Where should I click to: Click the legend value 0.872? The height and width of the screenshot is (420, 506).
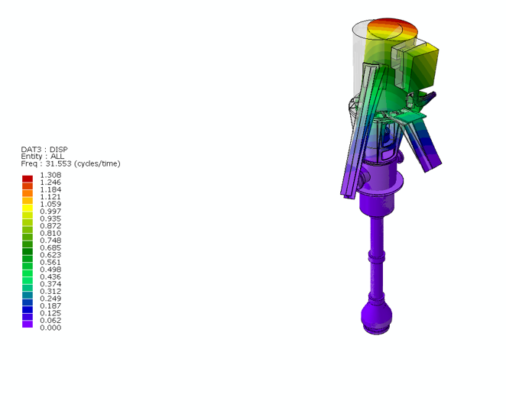pos(50,226)
